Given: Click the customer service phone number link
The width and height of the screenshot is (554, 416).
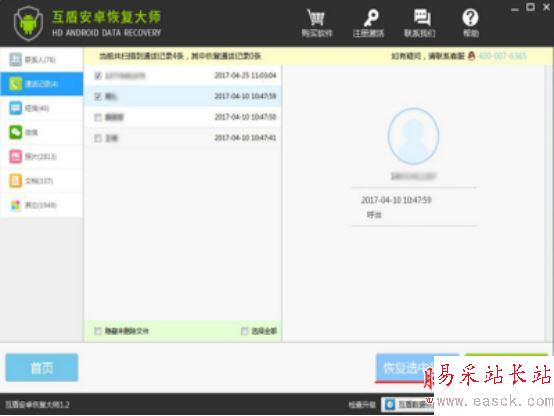Looking at the screenshot, I should tap(502, 56).
